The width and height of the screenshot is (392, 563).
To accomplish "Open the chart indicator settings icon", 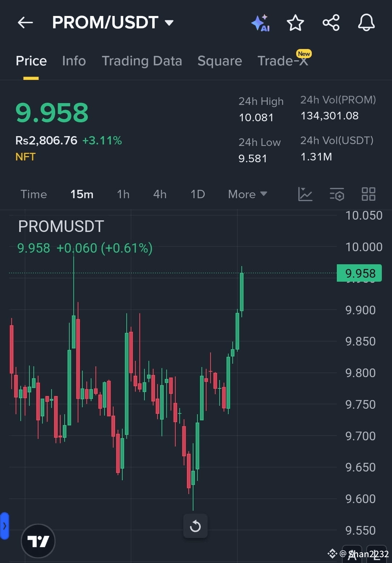I will pyautogui.click(x=337, y=194).
